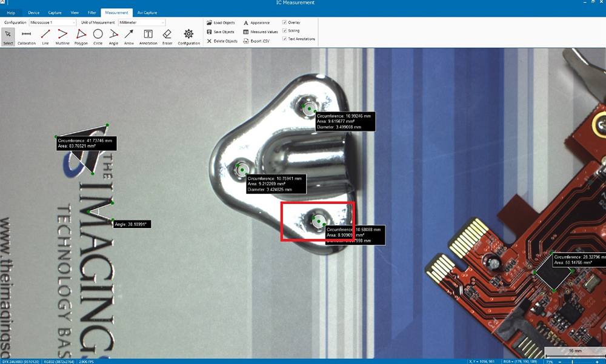This screenshot has width=606, height=364.
Task: Open the Help menu tab
Action: (11, 13)
